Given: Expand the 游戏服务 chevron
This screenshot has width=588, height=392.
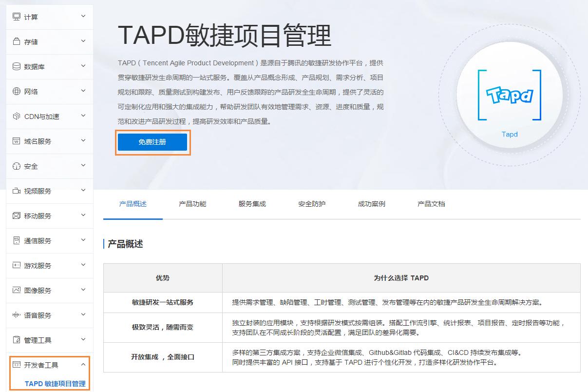Looking at the screenshot, I should (83, 265).
